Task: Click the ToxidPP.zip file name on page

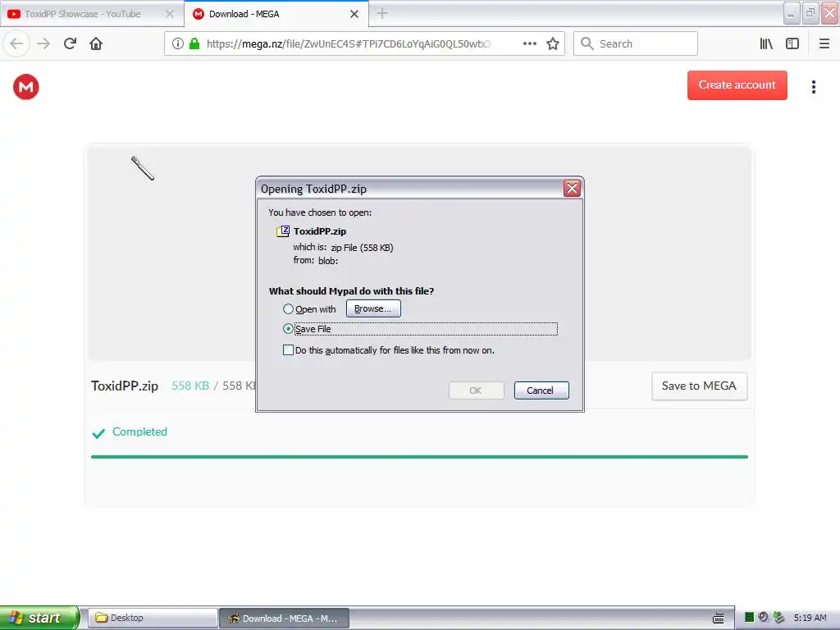Action: 125,386
